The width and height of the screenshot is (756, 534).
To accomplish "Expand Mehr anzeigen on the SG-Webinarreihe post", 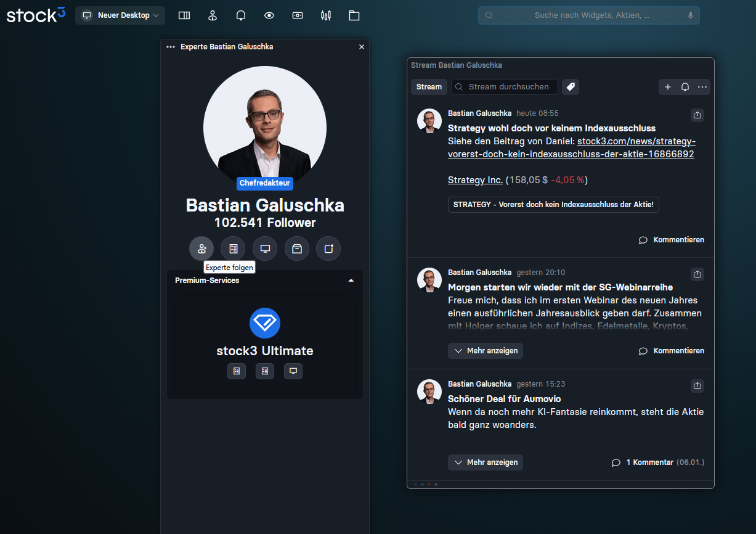I will click(486, 351).
